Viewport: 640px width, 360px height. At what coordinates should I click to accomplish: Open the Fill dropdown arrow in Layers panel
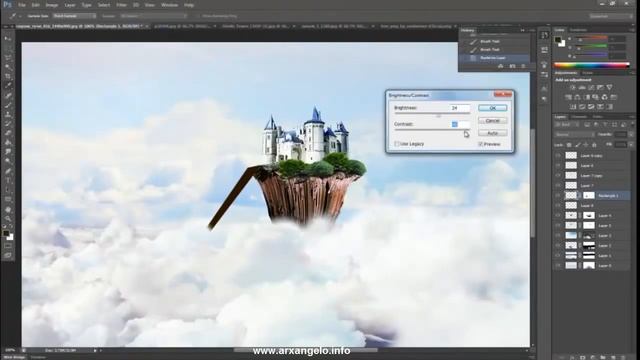coord(631,144)
